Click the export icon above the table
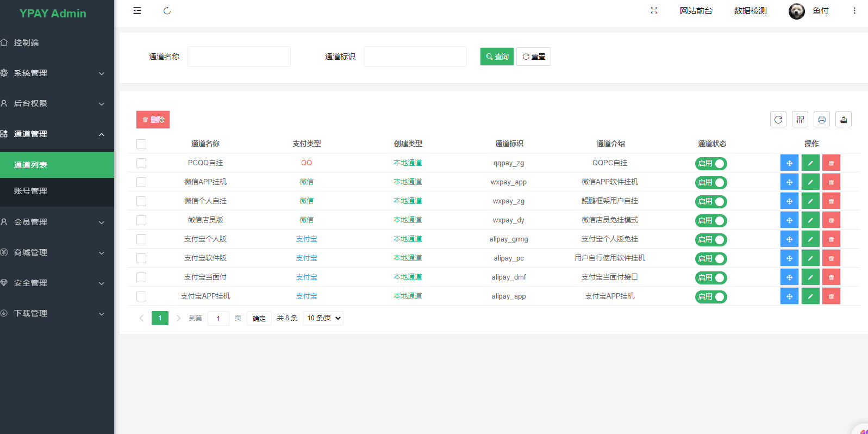The height and width of the screenshot is (434, 868). tap(844, 120)
